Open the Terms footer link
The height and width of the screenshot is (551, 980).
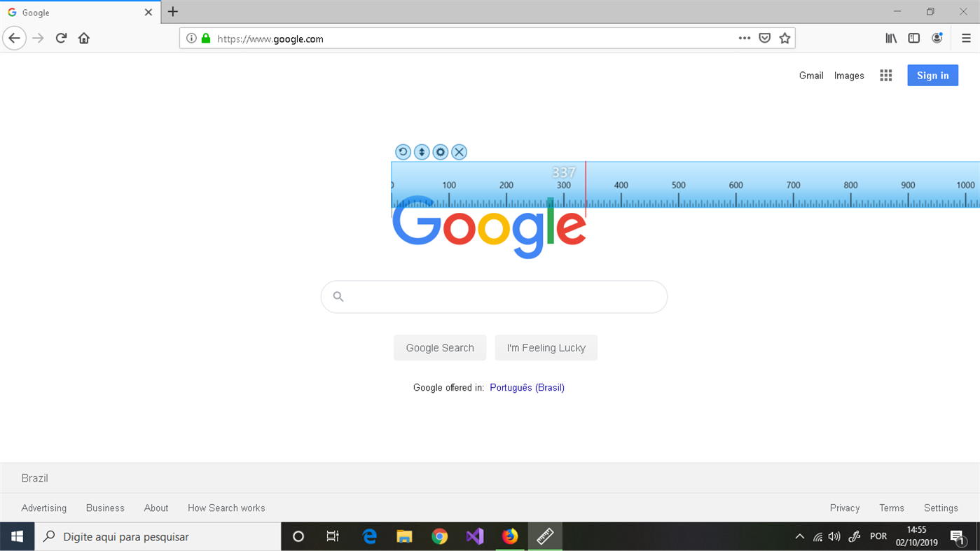(892, 508)
